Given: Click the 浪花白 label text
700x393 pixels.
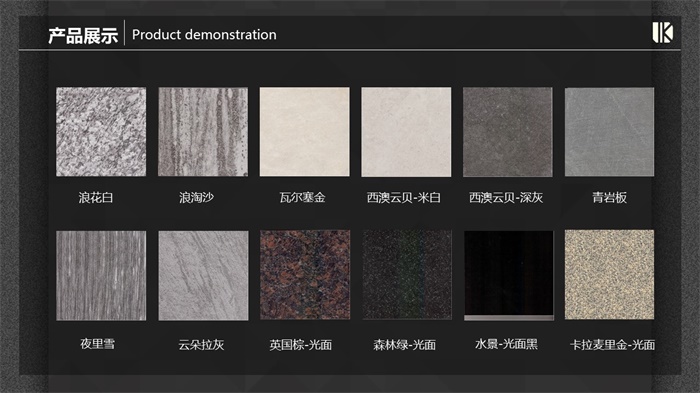Looking at the screenshot, I should (x=96, y=197).
